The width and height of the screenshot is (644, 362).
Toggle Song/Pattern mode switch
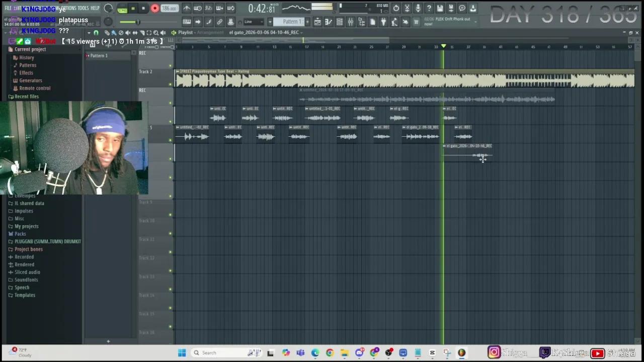click(122, 9)
